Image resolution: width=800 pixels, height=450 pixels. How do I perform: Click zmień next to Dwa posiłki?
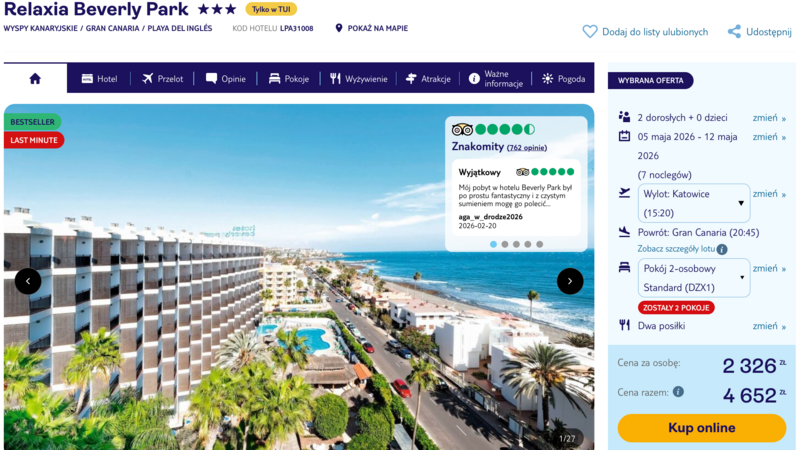tap(769, 326)
